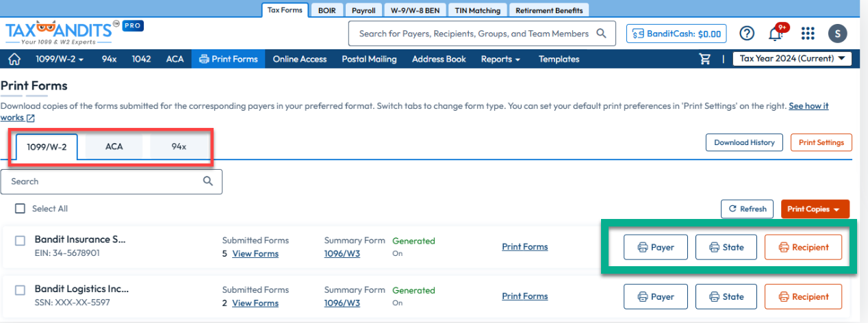Select the Bandit Logistics Inc checkbox
Viewport: 868px width, 323px height.
click(20, 289)
